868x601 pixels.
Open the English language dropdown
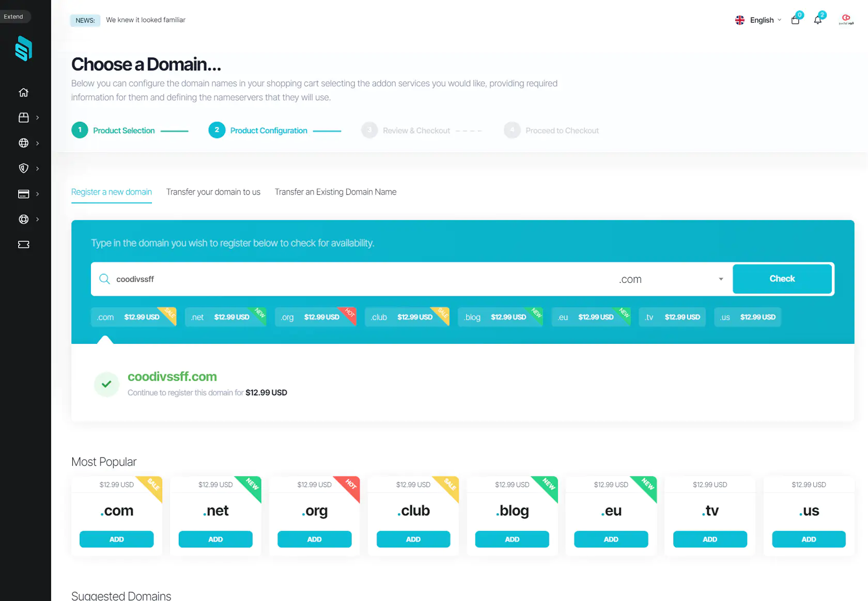click(x=766, y=20)
